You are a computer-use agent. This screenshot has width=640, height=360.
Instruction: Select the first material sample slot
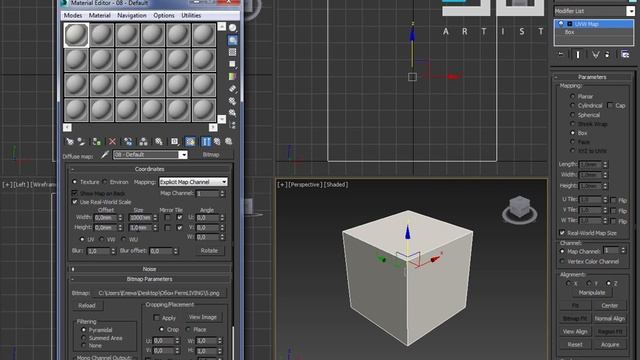tap(76, 35)
